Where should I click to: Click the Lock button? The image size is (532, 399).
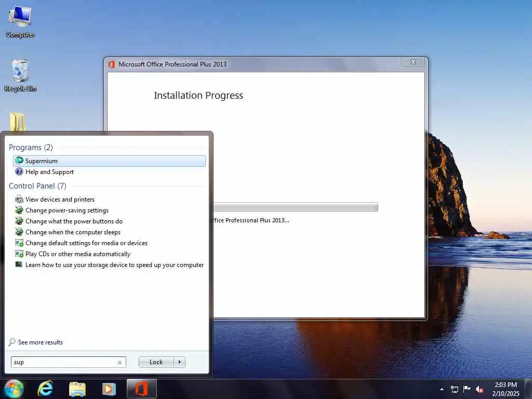tap(156, 362)
